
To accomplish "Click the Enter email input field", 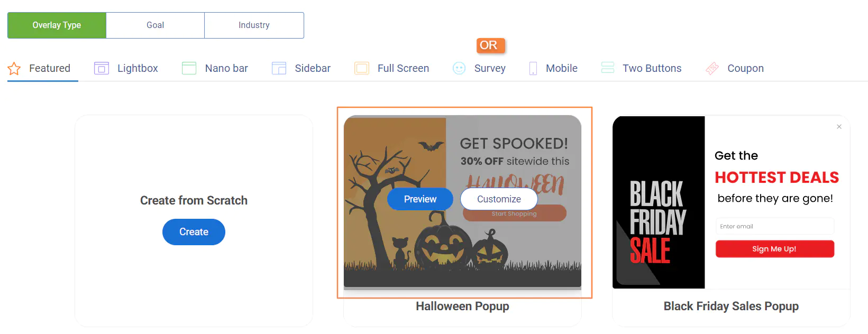I will click(x=774, y=226).
